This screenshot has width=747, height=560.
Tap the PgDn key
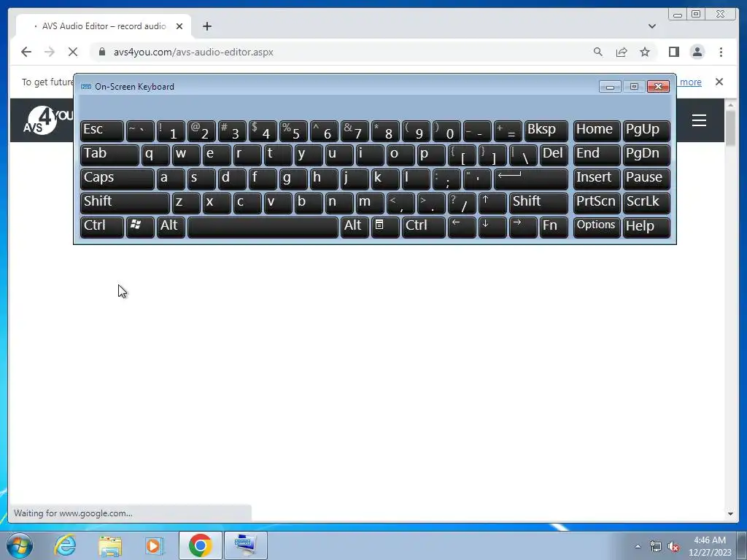[646, 155]
